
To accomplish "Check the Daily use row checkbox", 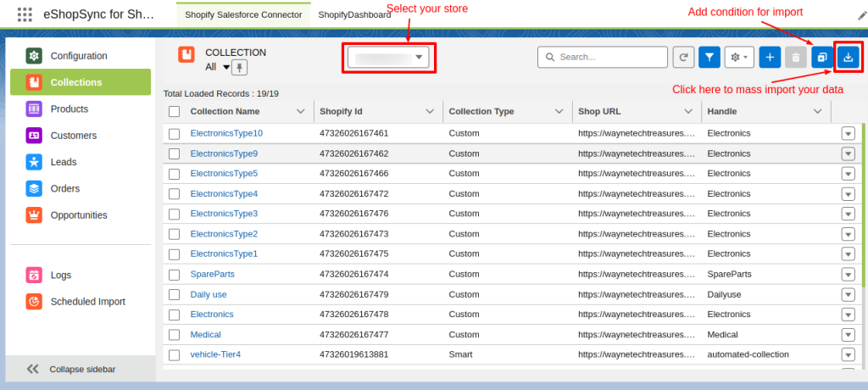I will (175, 294).
